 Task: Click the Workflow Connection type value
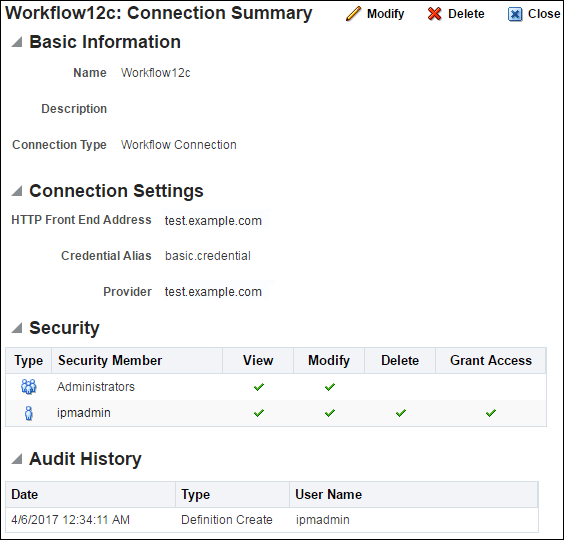click(x=178, y=145)
